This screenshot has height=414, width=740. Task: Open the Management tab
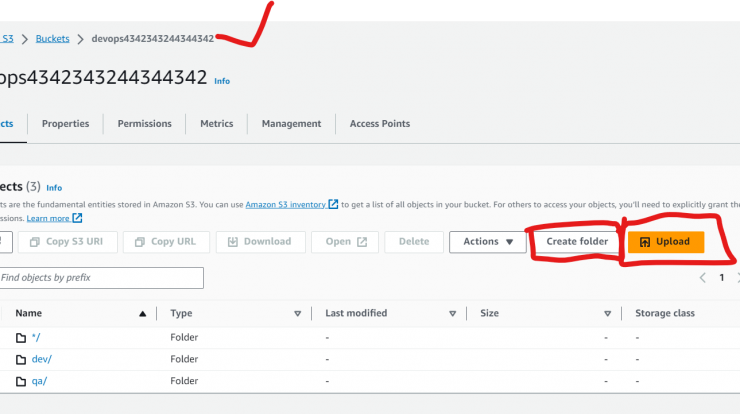[291, 124]
